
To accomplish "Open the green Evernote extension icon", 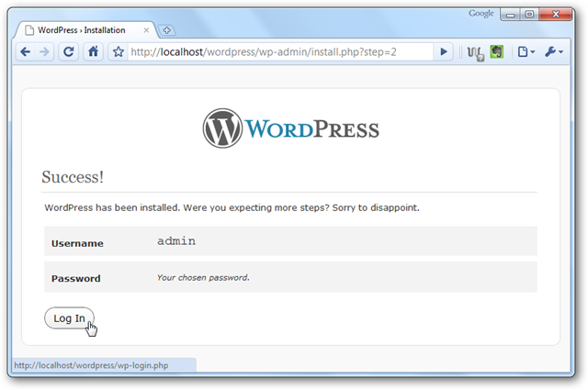I will 497,51.
